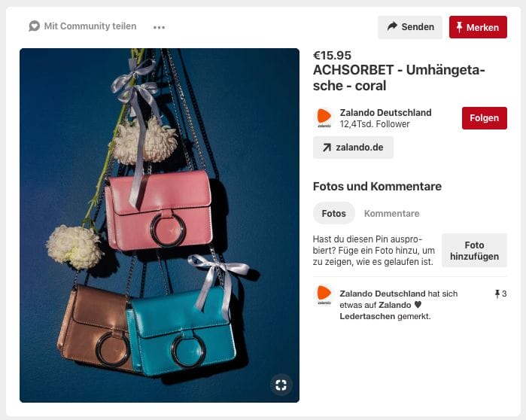Click the ACHSORBET Umhängetasche coral title
The width and height of the screenshot is (526, 420).
[x=399, y=78]
